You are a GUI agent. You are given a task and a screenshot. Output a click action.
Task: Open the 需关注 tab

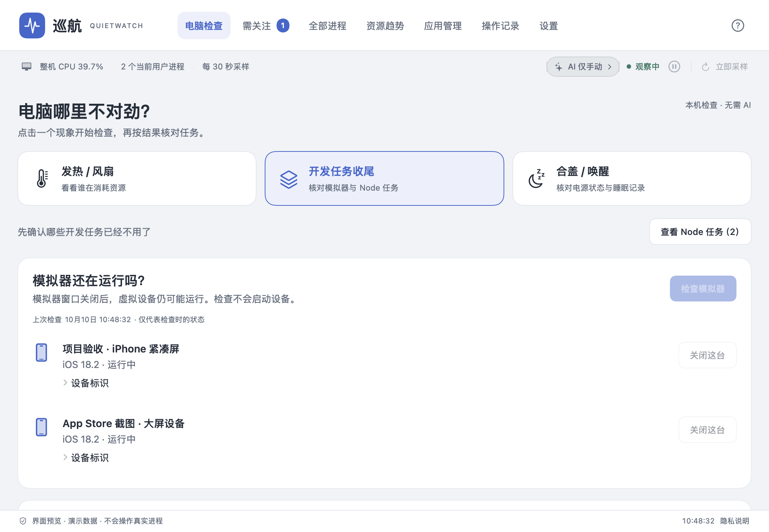click(265, 25)
